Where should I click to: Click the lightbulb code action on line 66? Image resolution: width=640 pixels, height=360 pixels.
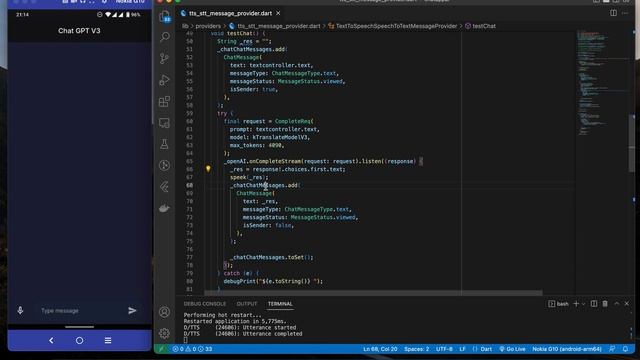tap(208, 169)
